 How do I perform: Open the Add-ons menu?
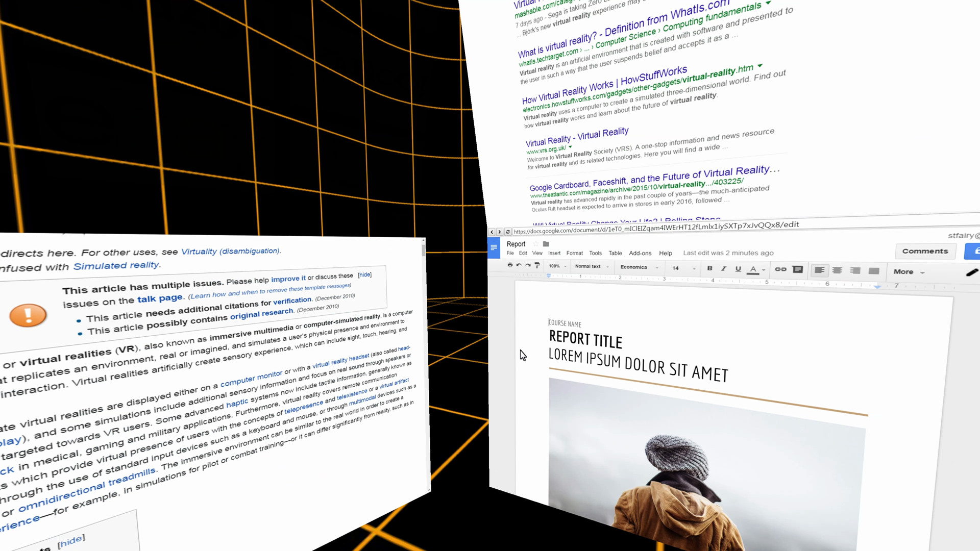coord(640,253)
